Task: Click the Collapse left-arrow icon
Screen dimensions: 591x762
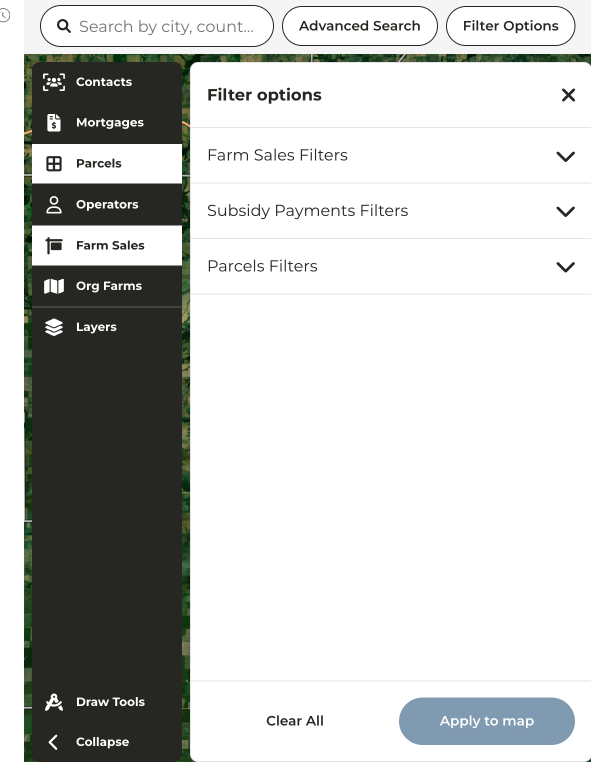Action: point(53,742)
